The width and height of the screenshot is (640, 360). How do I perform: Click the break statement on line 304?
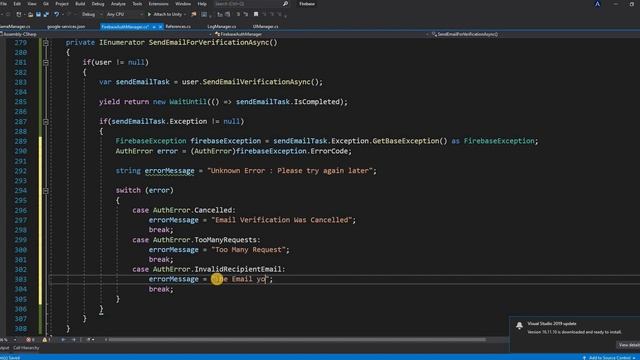(x=161, y=289)
